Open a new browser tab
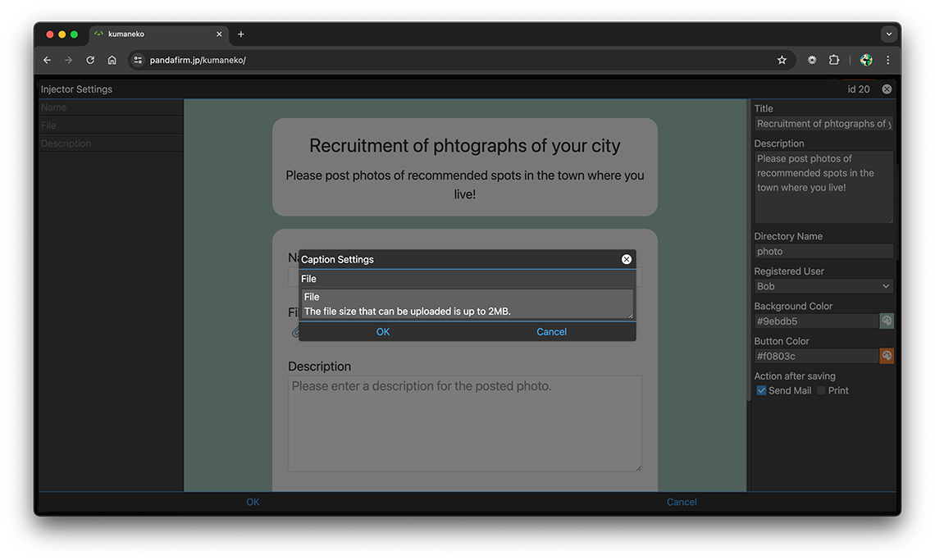The width and height of the screenshot is (935, 560). coord(240,34)
